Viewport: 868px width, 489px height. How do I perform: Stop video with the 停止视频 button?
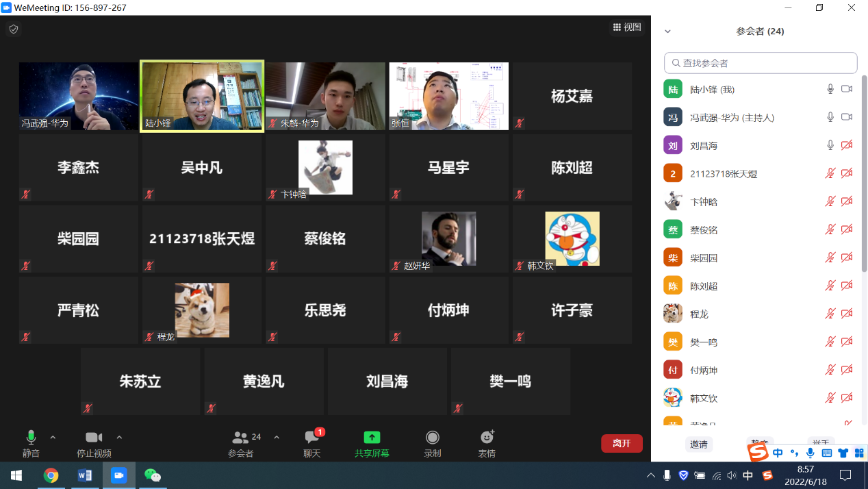[x=94, y=438]
